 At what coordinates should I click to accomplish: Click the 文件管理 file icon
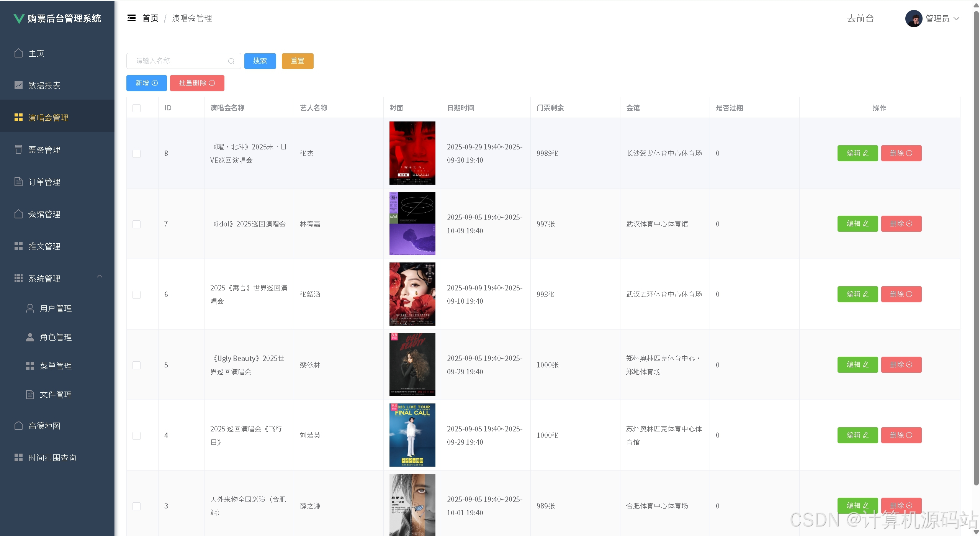click(x=30, y=394)
